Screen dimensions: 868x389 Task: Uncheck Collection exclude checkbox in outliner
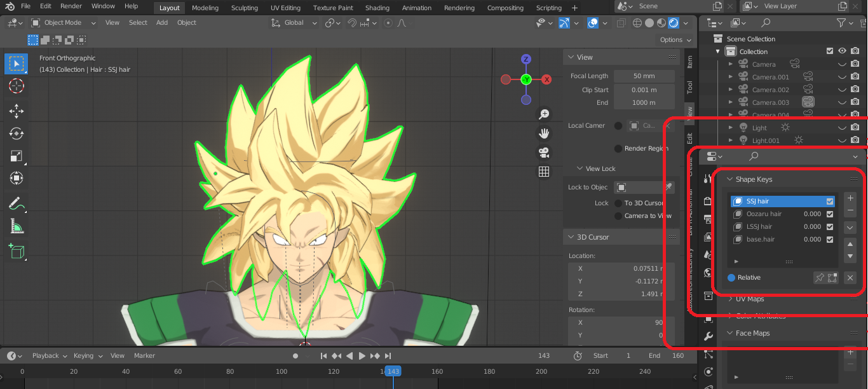click(x=830, y=51)
